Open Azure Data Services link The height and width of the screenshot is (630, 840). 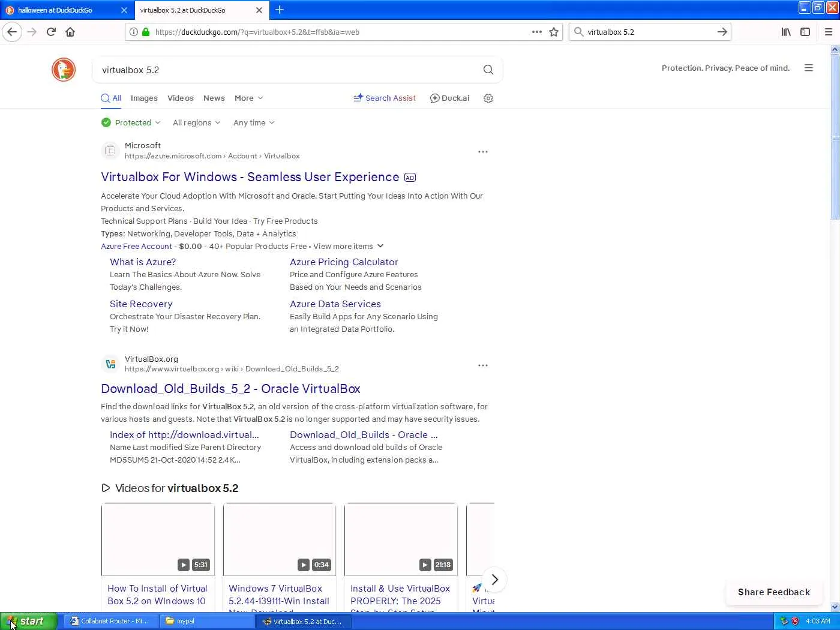[335, 304]
